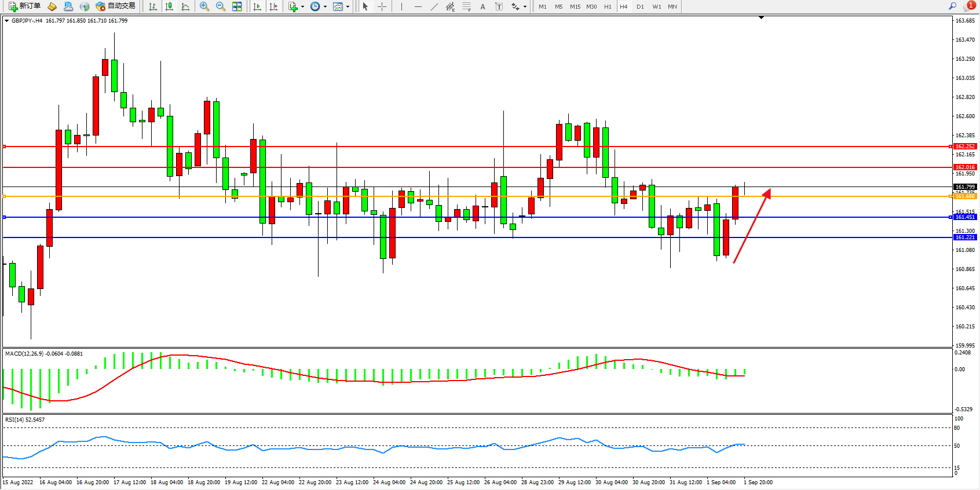
Task: Switch to the D1 timeframe
Action: click(x=640, y=7)
